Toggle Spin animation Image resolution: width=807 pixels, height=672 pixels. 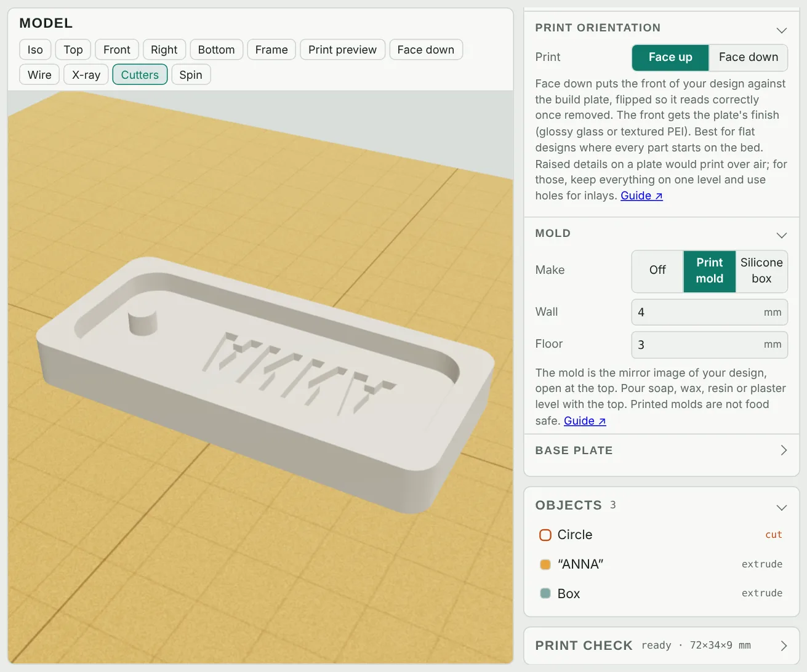pos(191,75)
